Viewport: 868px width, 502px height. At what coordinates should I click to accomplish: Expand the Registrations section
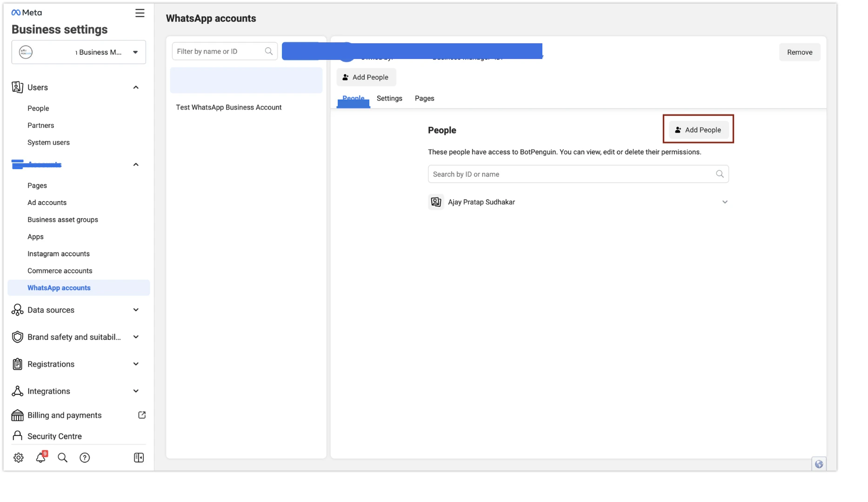click(x=136, y=364)
